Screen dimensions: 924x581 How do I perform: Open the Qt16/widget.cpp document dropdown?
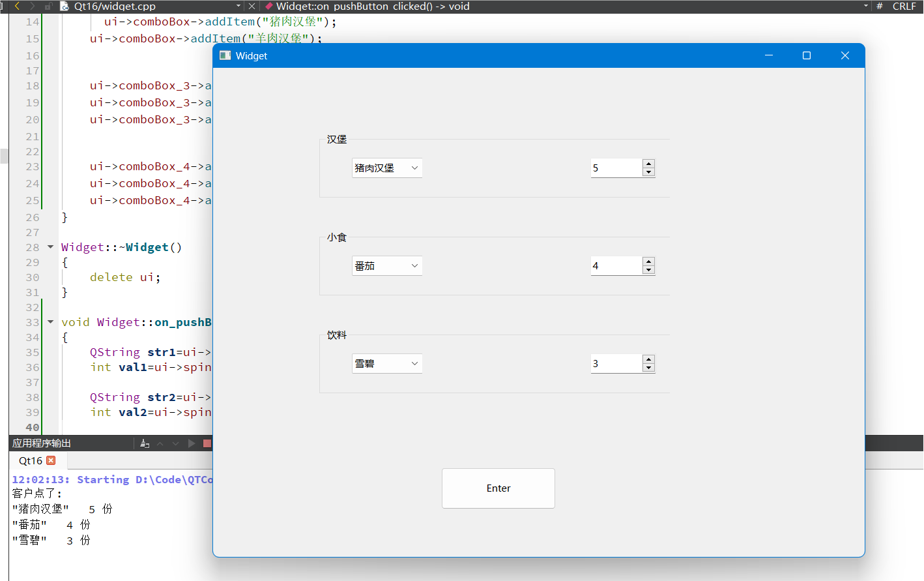[238, 6]
